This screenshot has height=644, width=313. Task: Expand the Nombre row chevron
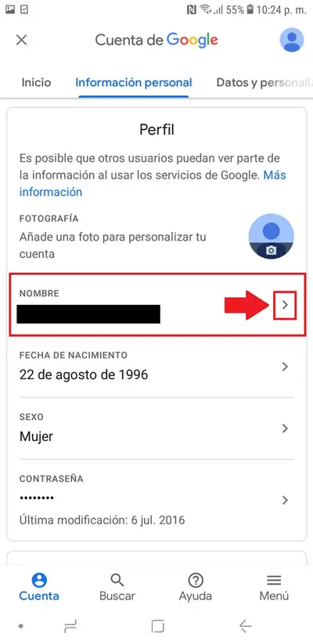point(286,305)
